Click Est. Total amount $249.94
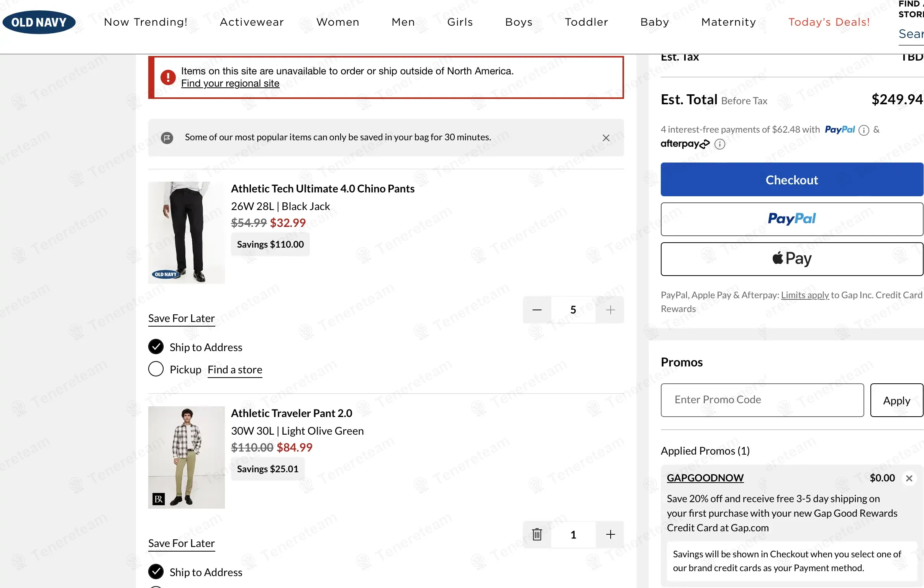Screen dimensions: 924x588 897,100
